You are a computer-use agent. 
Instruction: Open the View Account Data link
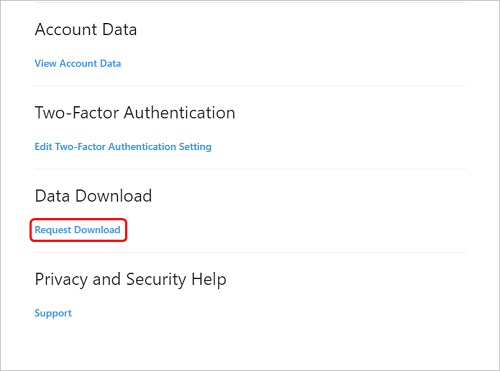78,63
